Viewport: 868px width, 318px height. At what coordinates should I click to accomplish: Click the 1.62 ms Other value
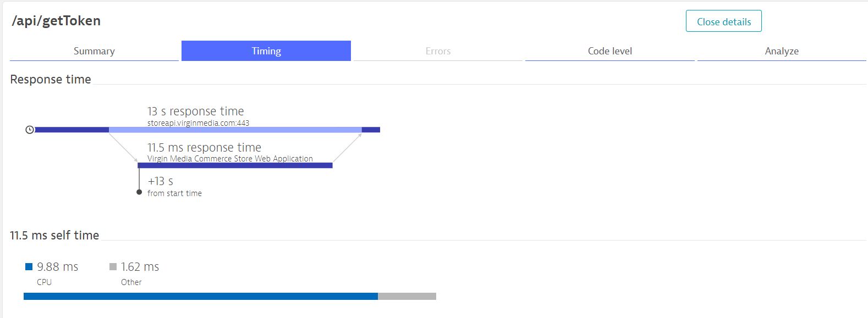(x=140, y=267)
